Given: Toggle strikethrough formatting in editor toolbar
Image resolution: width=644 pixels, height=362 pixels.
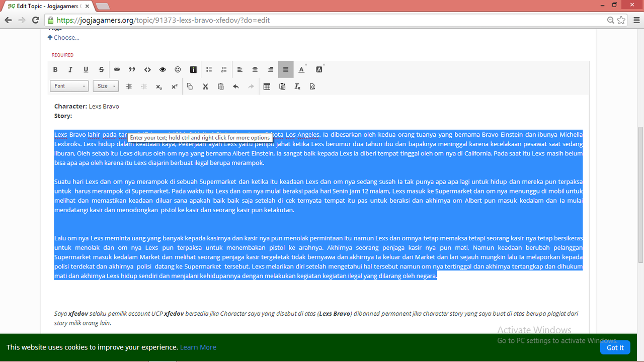Looking at the screenshot, I should point(101,69).
